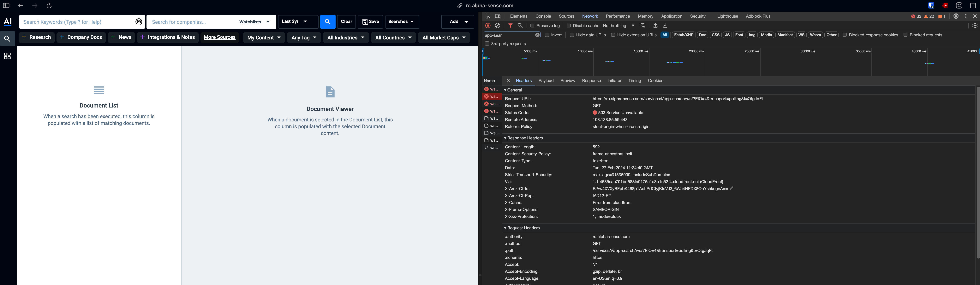Open the All Industries dropdown
Screen dimensions: 980x285
(x=346, y=38)
